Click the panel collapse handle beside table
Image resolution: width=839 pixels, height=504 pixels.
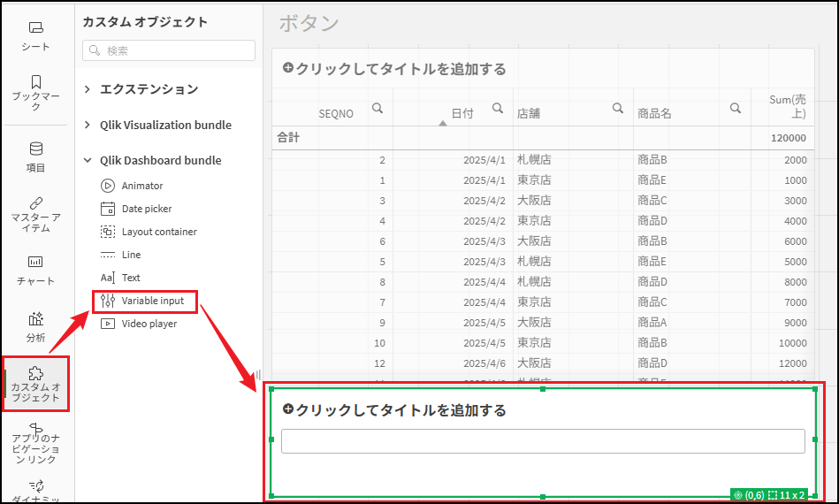tap(258, 375)
